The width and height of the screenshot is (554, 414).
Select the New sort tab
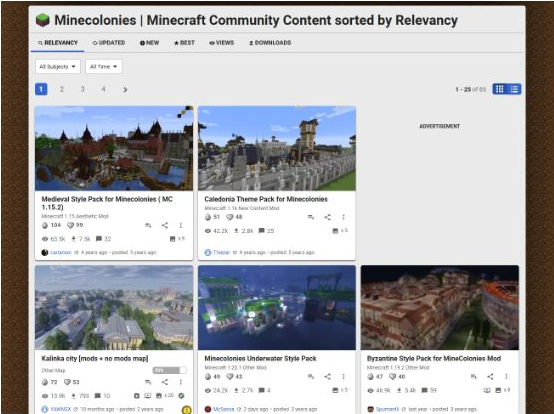coord(149,43)
